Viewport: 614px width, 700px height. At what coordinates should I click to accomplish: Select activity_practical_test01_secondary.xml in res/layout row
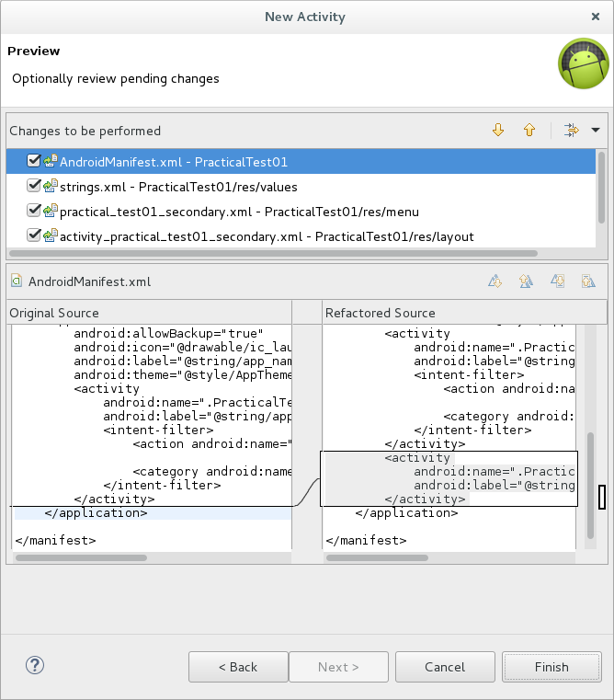[301, 236]
